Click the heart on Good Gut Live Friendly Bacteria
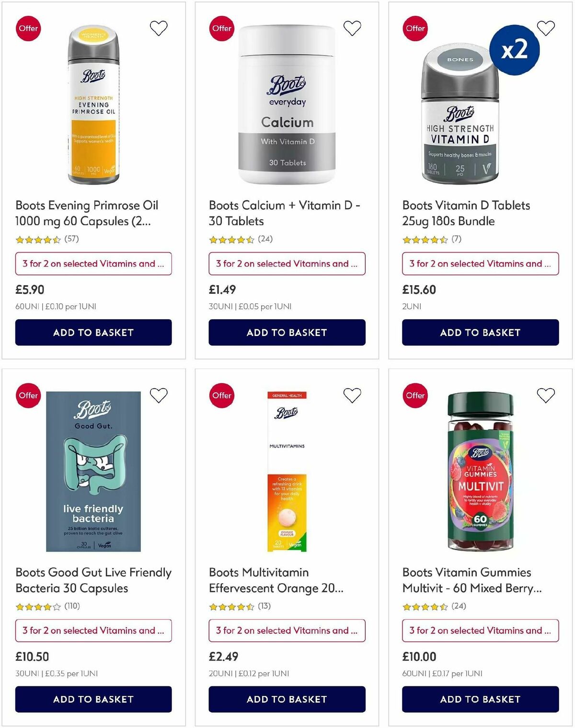Viewport: 575px width, 728px height. tap(159, 395)
